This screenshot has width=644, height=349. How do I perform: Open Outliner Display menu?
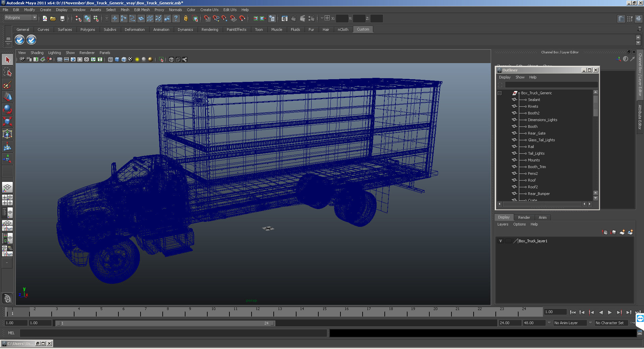(x=504, y=77)
